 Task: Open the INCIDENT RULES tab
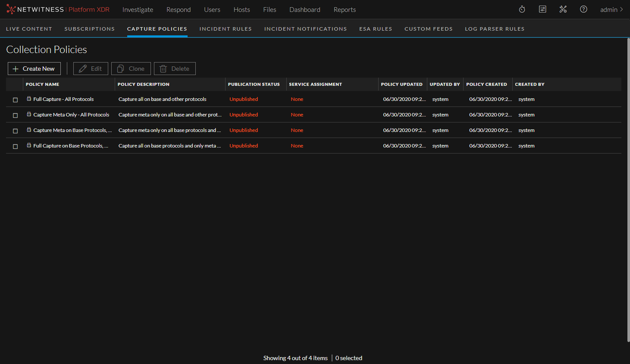226,28
